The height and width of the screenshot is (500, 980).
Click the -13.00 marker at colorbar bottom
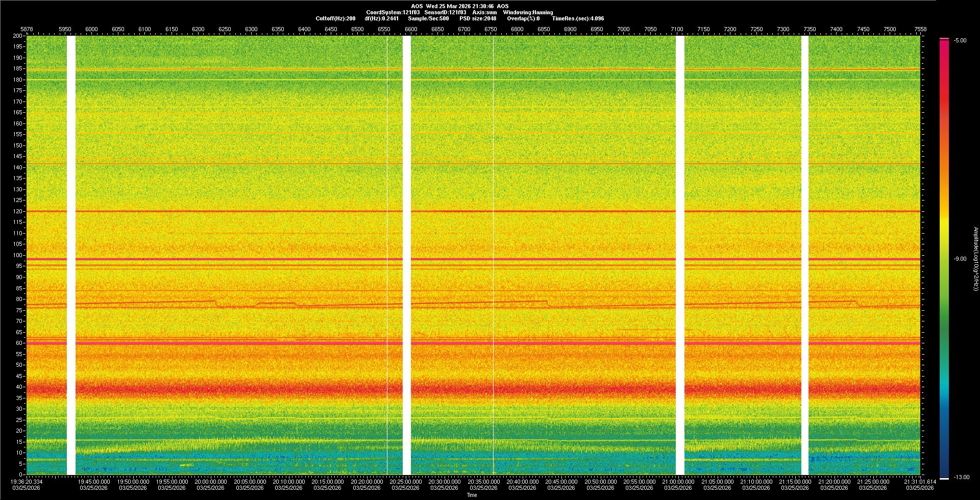coord(961,477)
